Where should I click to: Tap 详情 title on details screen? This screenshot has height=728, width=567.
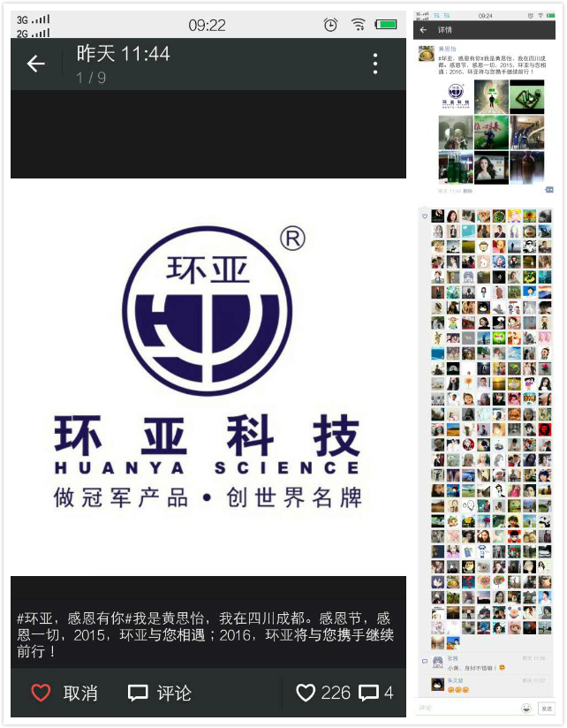click(444, 30)
